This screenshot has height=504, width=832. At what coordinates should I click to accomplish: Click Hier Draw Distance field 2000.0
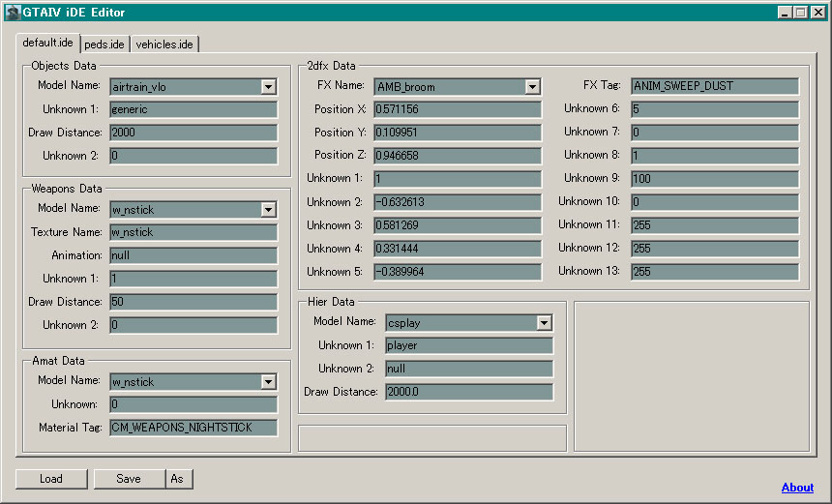click(x=469, y=392)
